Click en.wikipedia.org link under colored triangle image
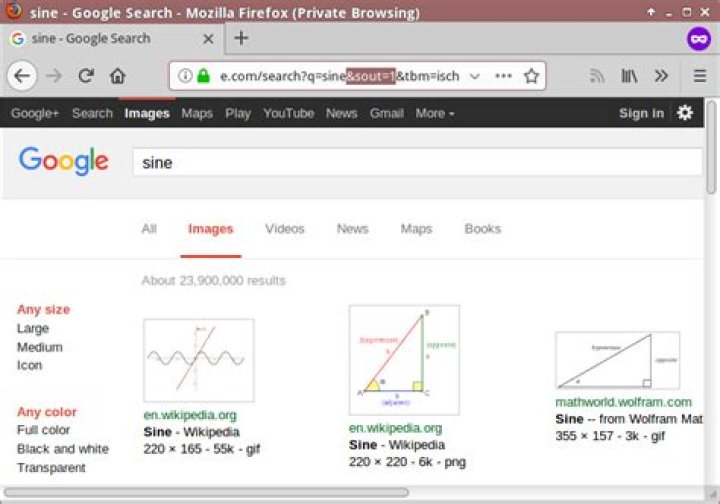720x504 pixels. 395,428
